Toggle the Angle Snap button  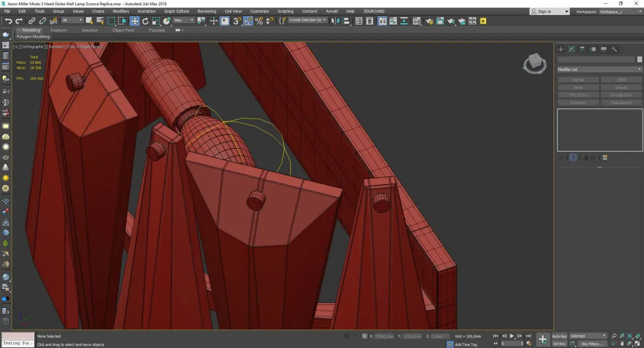tap(248, 21)
